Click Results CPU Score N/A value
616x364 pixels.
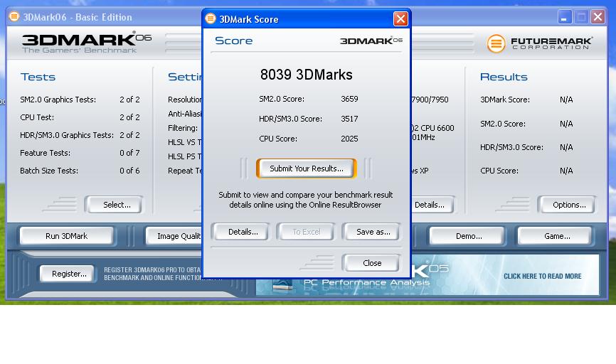point(566,171)
